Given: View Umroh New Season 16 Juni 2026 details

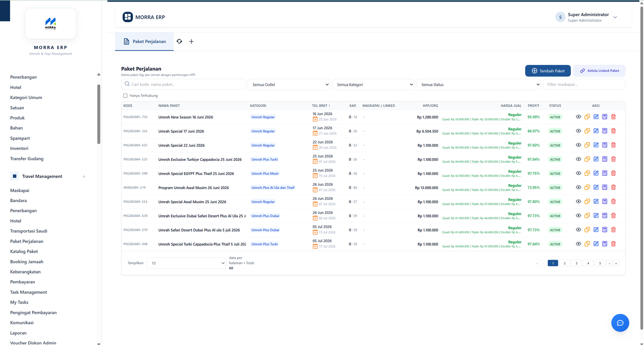Looking at the screenshot, I should coord(578,117).
